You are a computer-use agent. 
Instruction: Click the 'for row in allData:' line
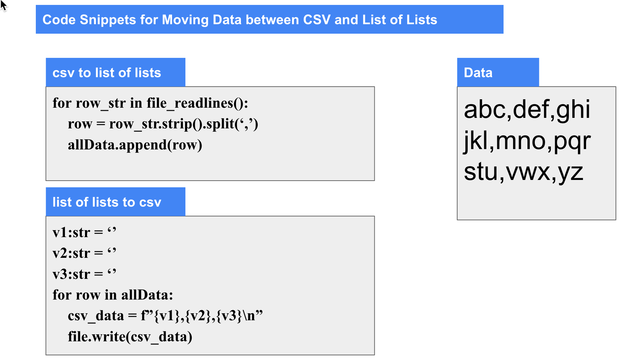113,295
